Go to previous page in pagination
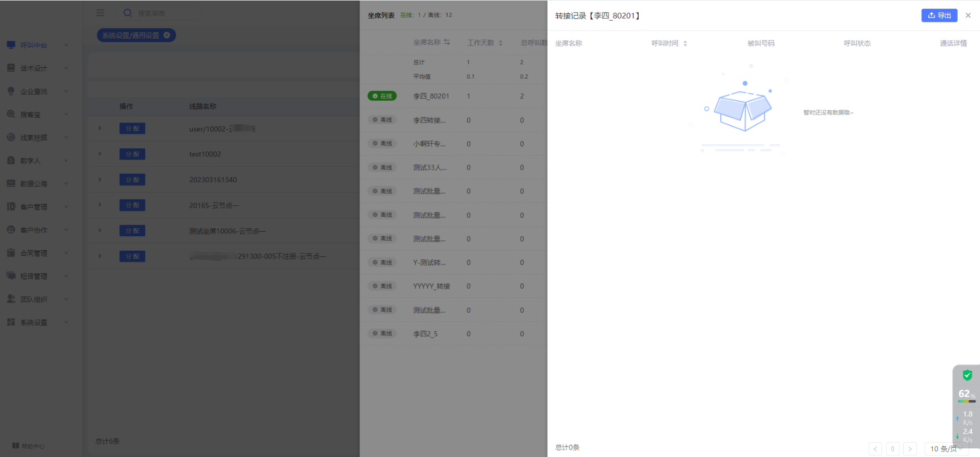The image size is (980, 457). point(875,449)
